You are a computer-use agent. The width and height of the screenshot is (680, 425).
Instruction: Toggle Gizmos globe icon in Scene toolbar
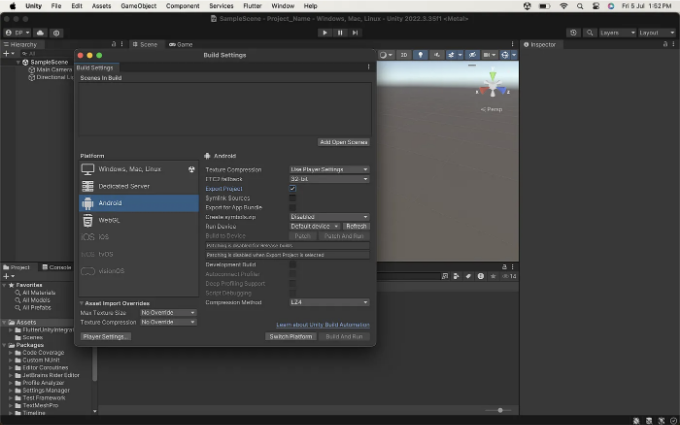point(504,55)
